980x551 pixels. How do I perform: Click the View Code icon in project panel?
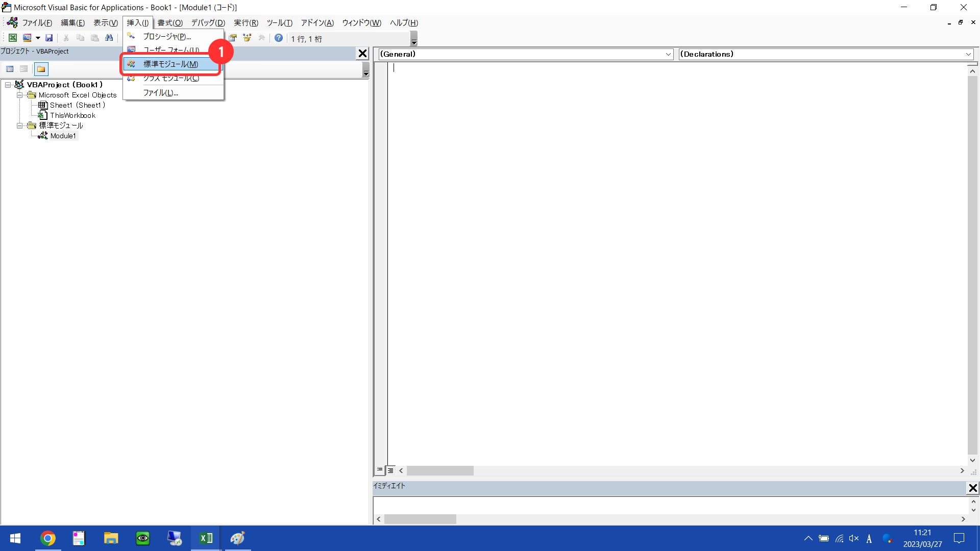pos(10,69)
